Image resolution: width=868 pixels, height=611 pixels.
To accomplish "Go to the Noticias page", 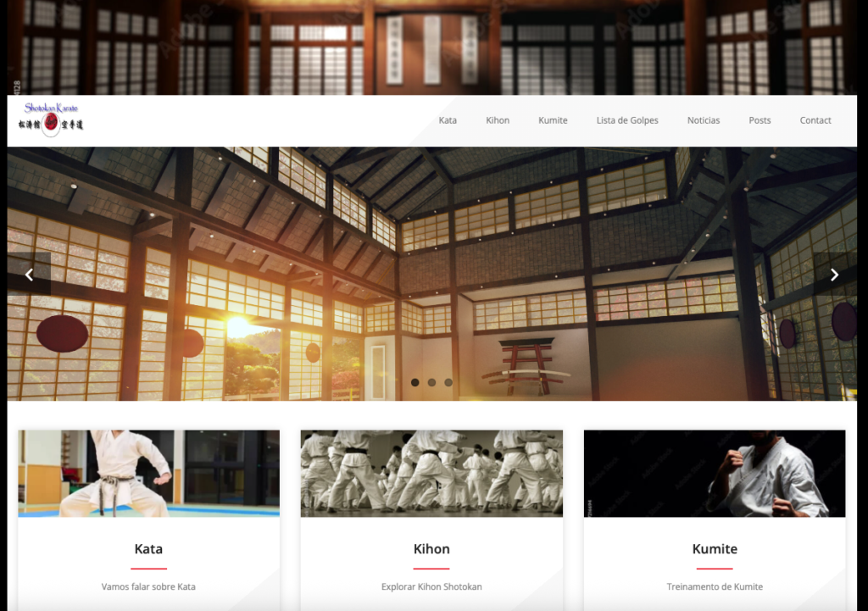I will pos(704,120).
